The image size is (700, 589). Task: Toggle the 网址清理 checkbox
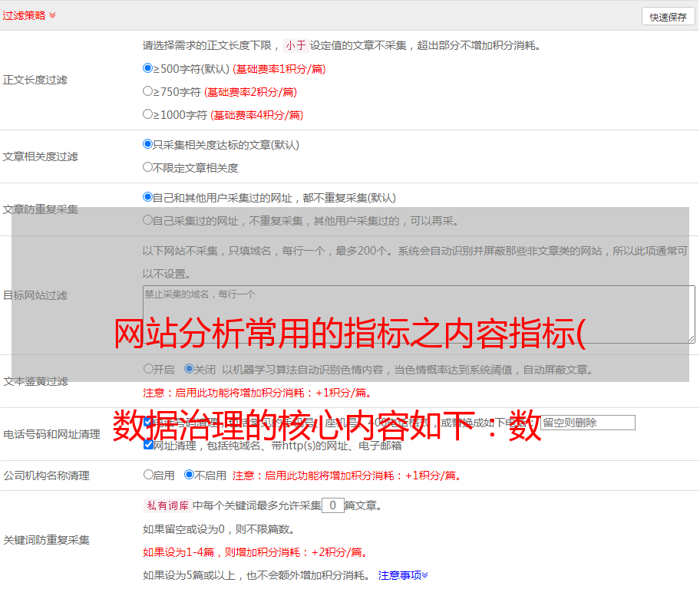pos(148,445)
